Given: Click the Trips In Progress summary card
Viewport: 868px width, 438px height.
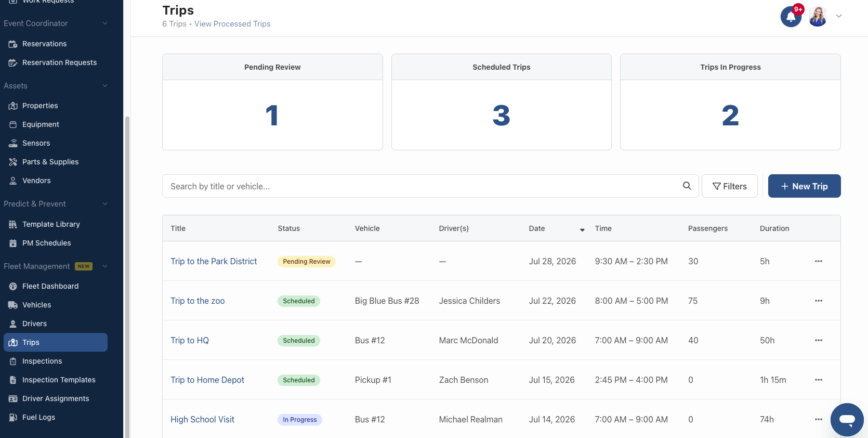Looking at the screenshot, I should (730, 102).
